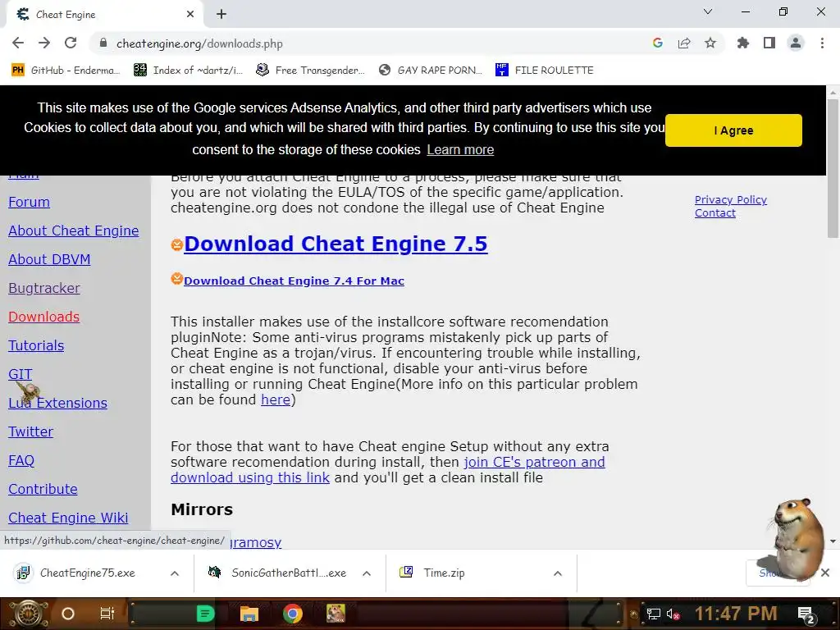Go forward in browser history
Screen dimensions: 840x630
tap(44, 43)
